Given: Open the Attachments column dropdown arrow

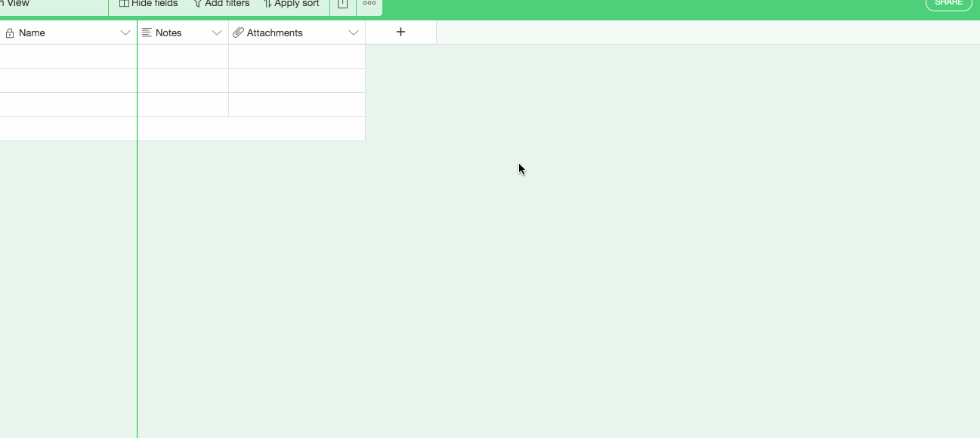Looking at the screenshot, I should (x=354, y=32).
